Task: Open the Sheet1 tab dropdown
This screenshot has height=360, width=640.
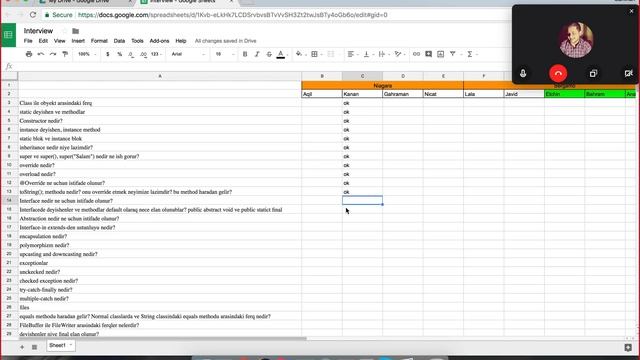Action: click(71, 345)
